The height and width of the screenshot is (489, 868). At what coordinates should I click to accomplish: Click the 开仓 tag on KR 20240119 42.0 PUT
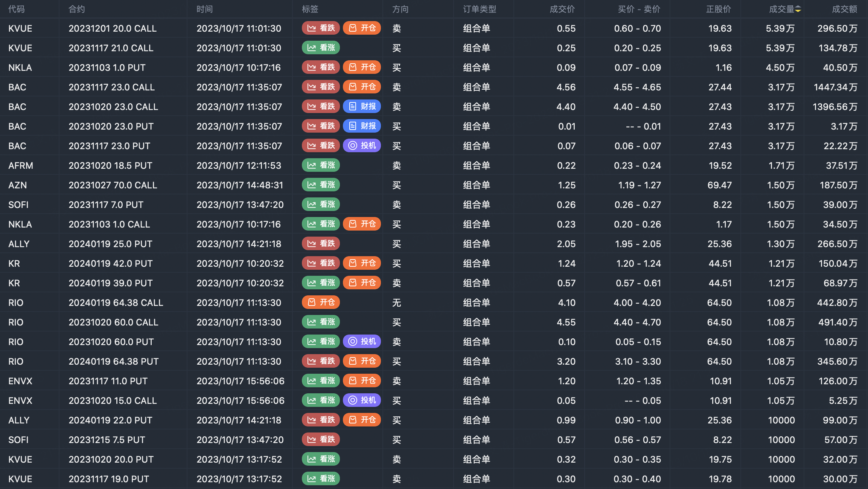pos(362,263)
